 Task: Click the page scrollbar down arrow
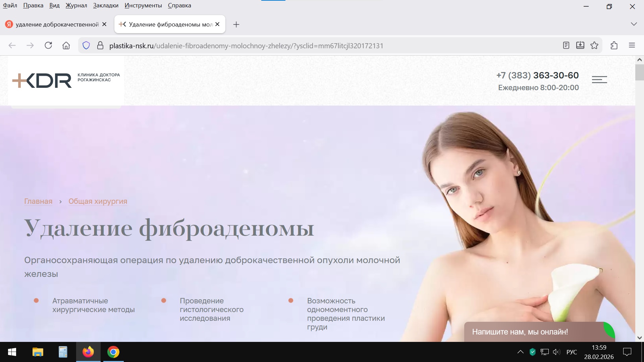point(639,338)
